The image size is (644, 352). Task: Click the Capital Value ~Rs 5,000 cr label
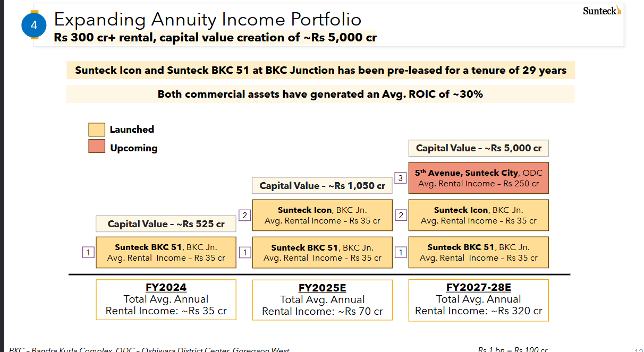click(x=478, y=148)
